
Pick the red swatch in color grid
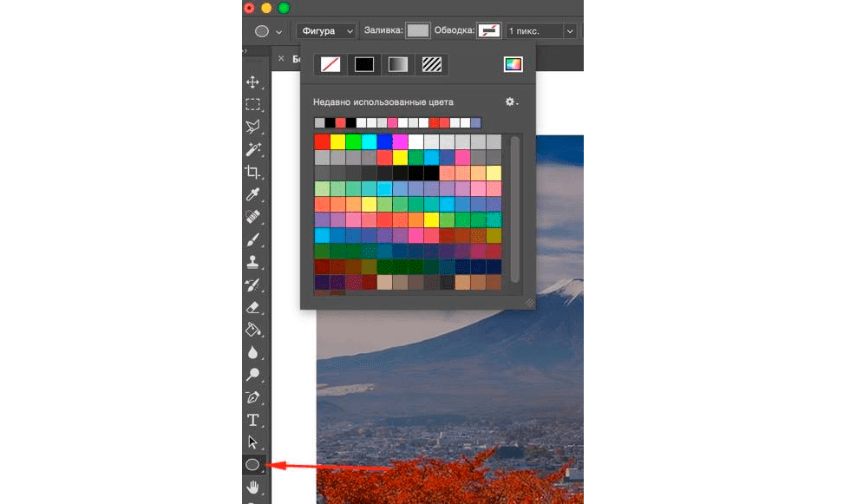tap(322, 141)
